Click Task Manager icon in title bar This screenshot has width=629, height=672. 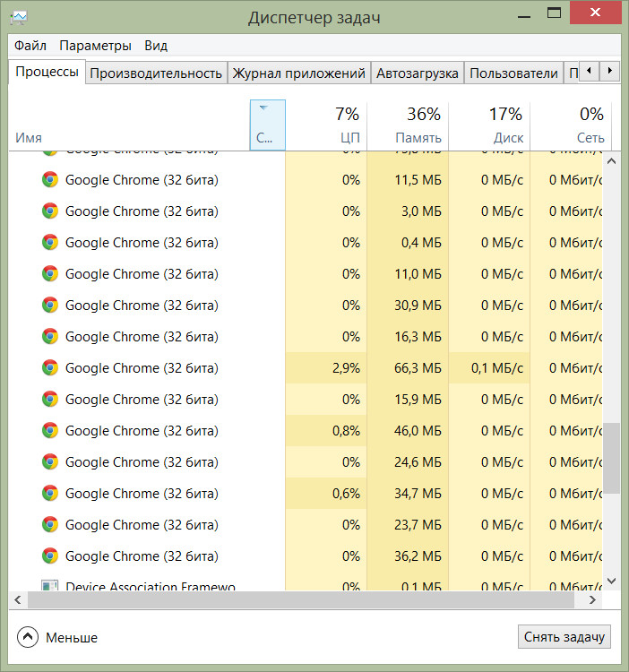pos(19,17)
